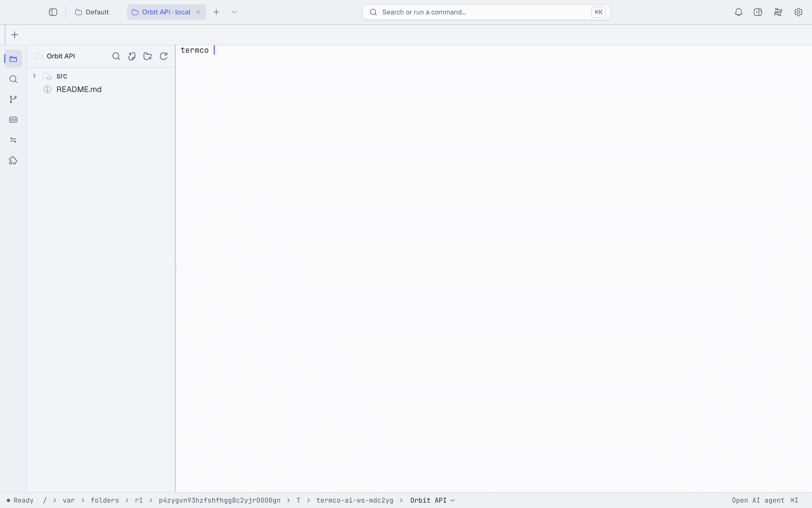The height and width of the screenshot is (508, 812).
Task: Toggle the right side panel
Action: 758,12
